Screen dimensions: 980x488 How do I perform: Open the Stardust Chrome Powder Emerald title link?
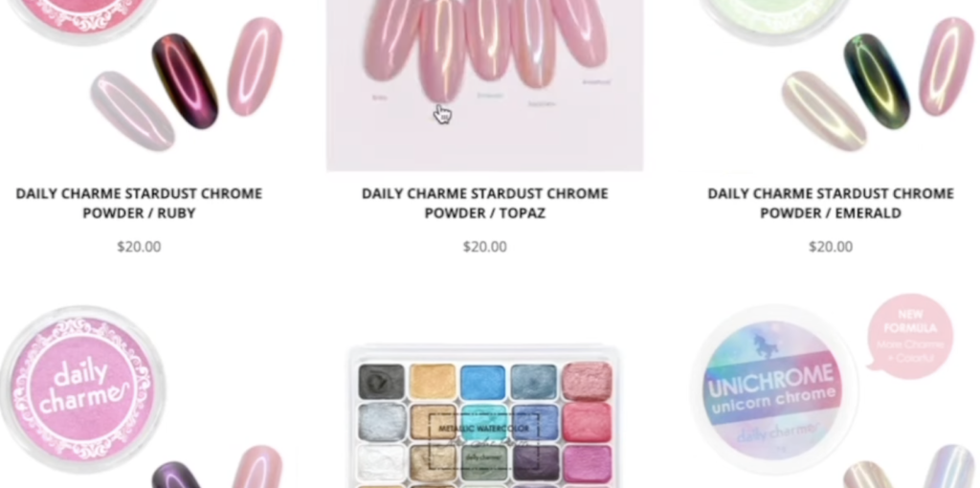831,203
